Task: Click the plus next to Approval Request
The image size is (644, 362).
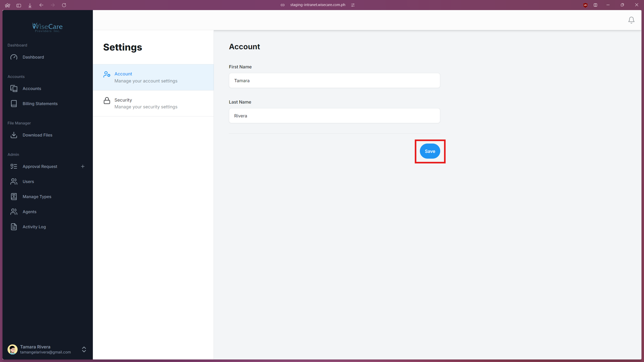Action: (83, 166)
